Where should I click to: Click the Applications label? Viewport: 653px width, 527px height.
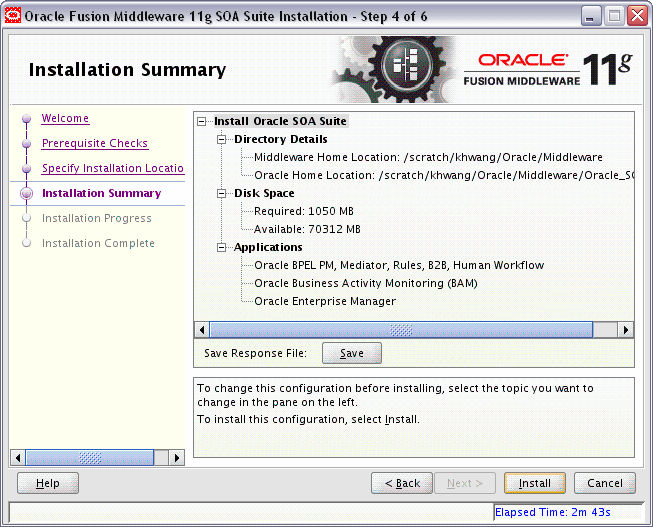tap(268, 247)
